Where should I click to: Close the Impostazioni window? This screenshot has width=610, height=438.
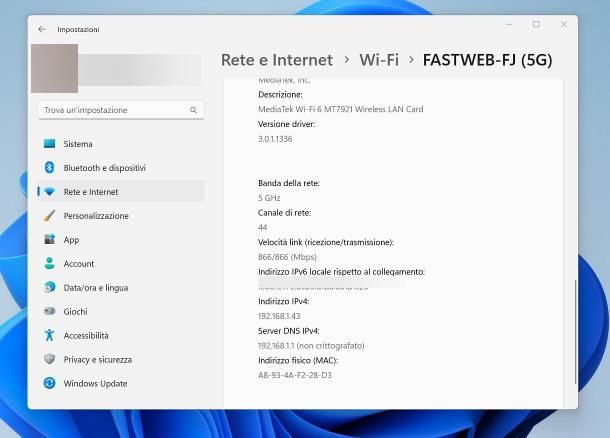coord(564,25)
